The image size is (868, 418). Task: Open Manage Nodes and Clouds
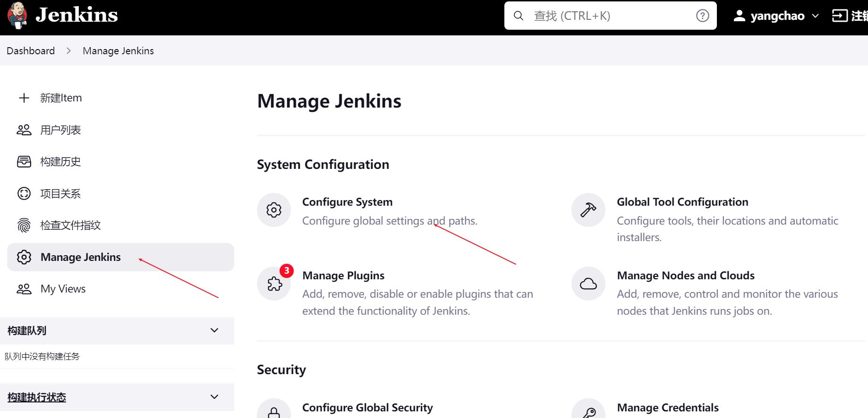(x=686, y=276)
